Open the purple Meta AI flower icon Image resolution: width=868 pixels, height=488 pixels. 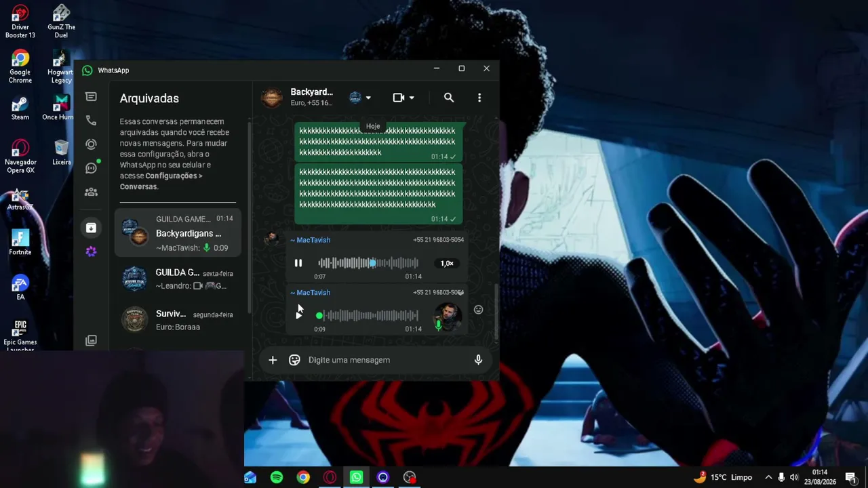(x=91, y=251)
